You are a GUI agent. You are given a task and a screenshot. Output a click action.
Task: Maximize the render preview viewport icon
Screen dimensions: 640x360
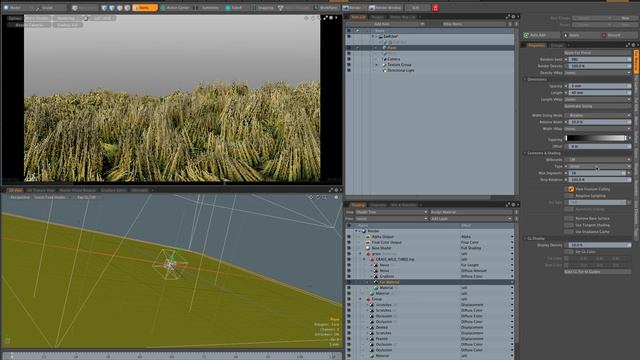click(325, 18)
